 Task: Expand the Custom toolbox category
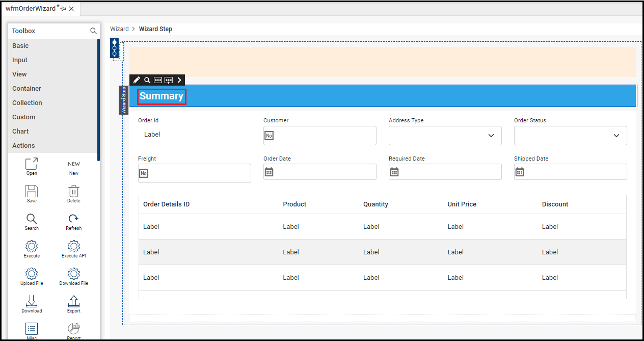click(x=53, y=117)
